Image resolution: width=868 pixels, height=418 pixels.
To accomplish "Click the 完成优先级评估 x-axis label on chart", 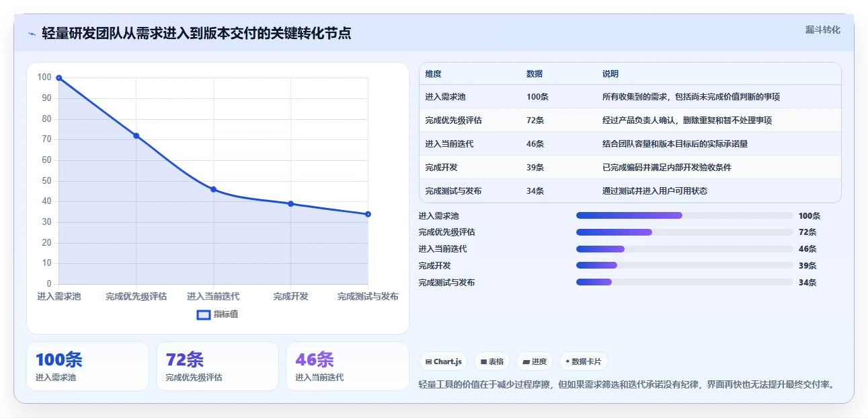I will coord(136,297).
